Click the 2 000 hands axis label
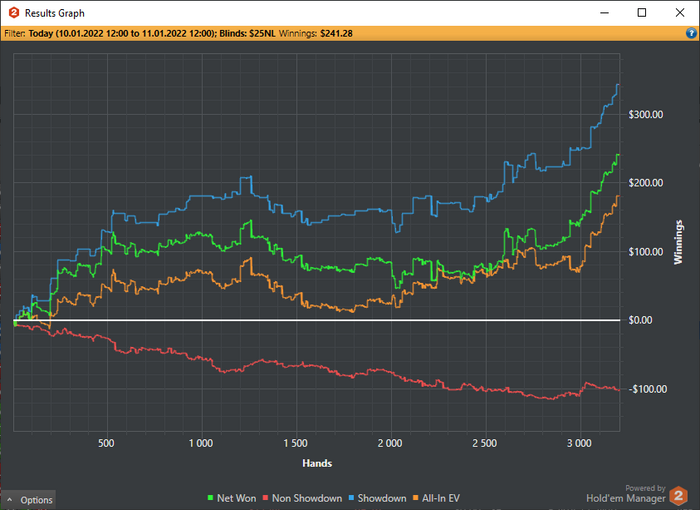700x510 pixels. [x=390, y=443]
